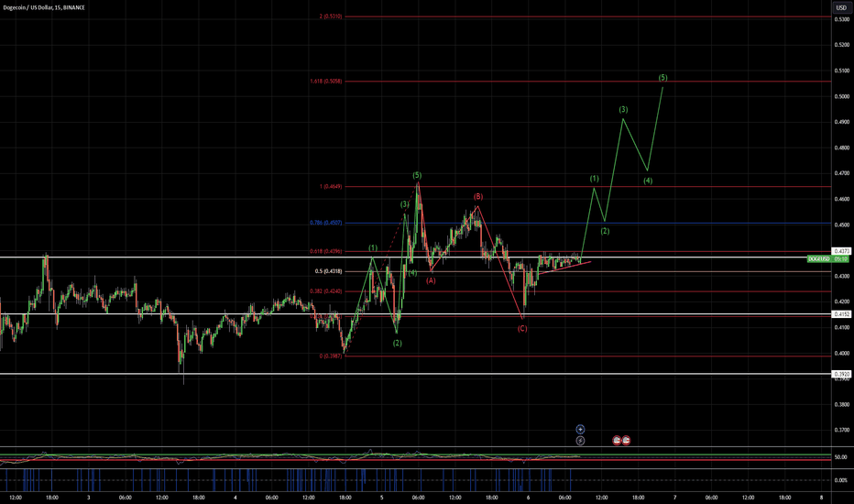
Task: Select the '0.382 (0.4240)' Fibonacci label
Action: [326, 291]
